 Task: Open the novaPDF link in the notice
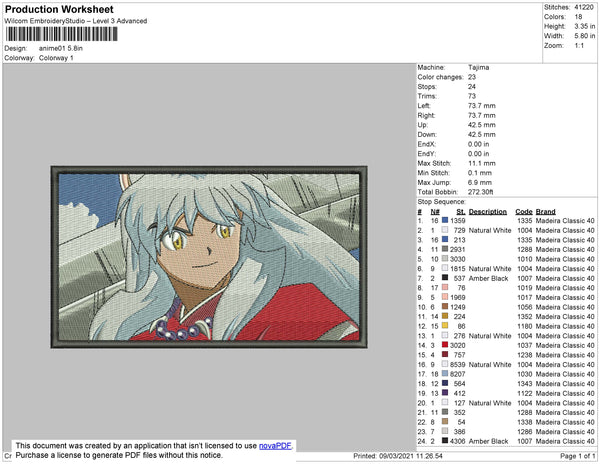pyautogui.click(x=275, y=446)
